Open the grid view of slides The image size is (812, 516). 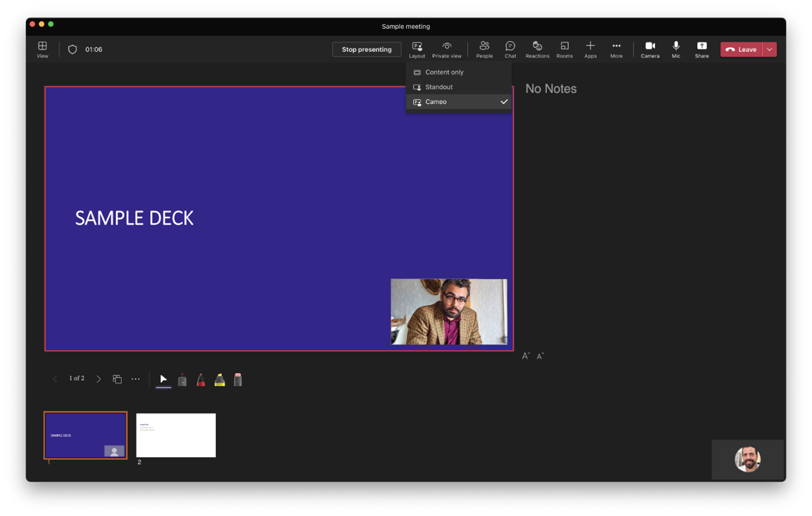tap(117, 378)
